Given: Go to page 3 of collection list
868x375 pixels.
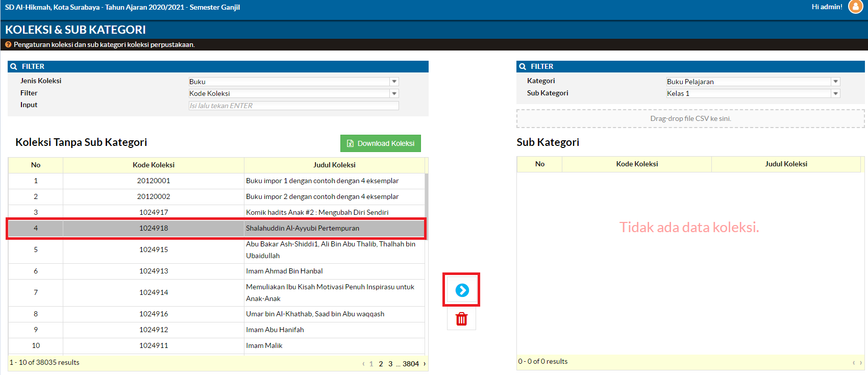Looking at the screenshot, I should pos(390,364).
